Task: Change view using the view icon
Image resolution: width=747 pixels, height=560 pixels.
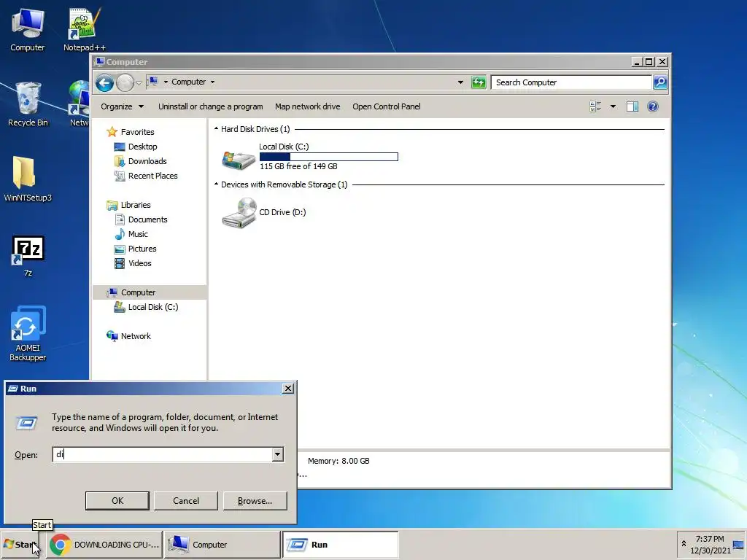Action: click(x=595, y=106)
